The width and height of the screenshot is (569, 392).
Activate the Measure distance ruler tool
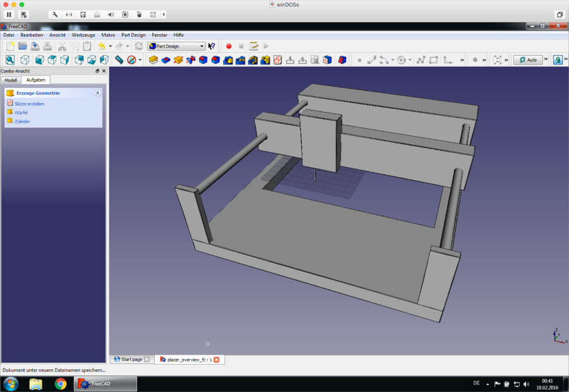(x=119, y=60)
